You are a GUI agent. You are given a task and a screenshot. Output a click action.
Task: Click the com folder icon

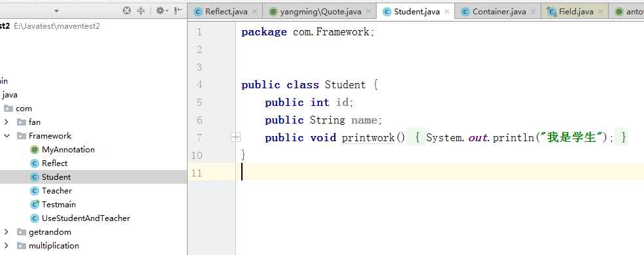click(x=8, y=109)
